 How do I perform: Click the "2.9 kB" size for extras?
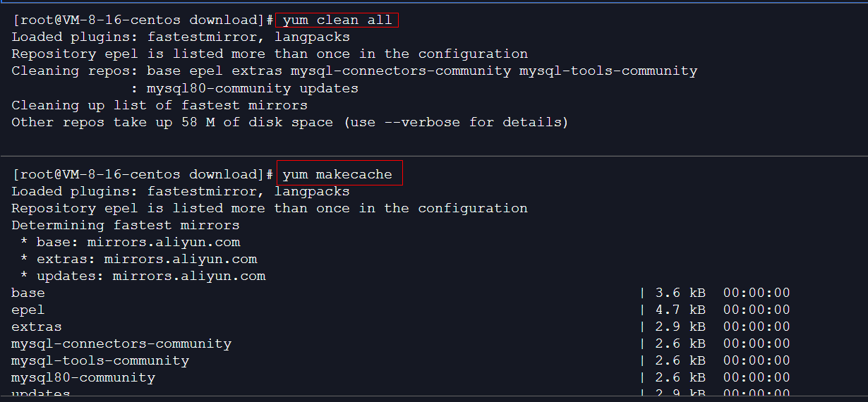(x=680, y=327)
